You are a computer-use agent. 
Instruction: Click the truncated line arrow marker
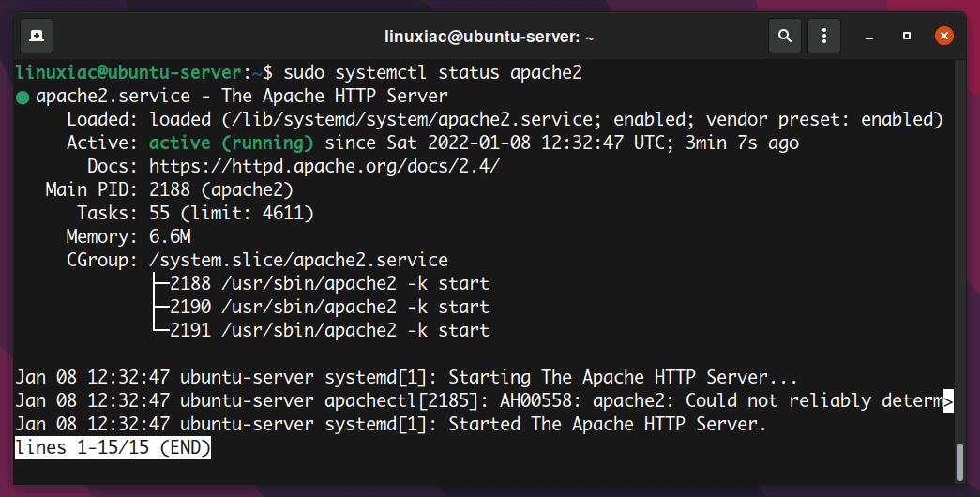pos(948,401)
